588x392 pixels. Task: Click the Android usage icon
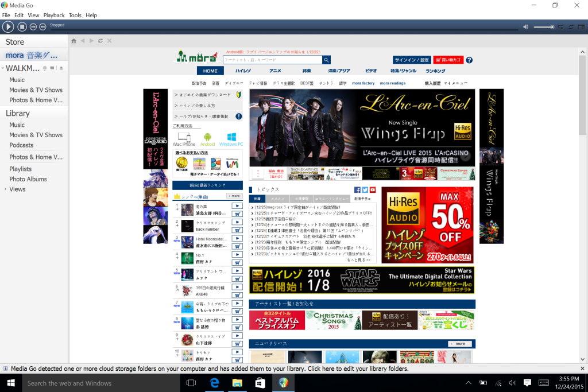(207, 139)
